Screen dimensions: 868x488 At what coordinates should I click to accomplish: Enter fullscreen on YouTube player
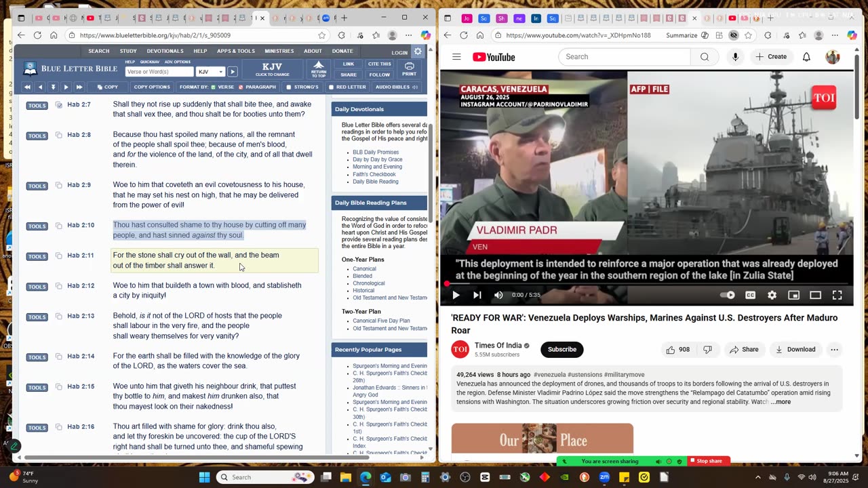837,295
